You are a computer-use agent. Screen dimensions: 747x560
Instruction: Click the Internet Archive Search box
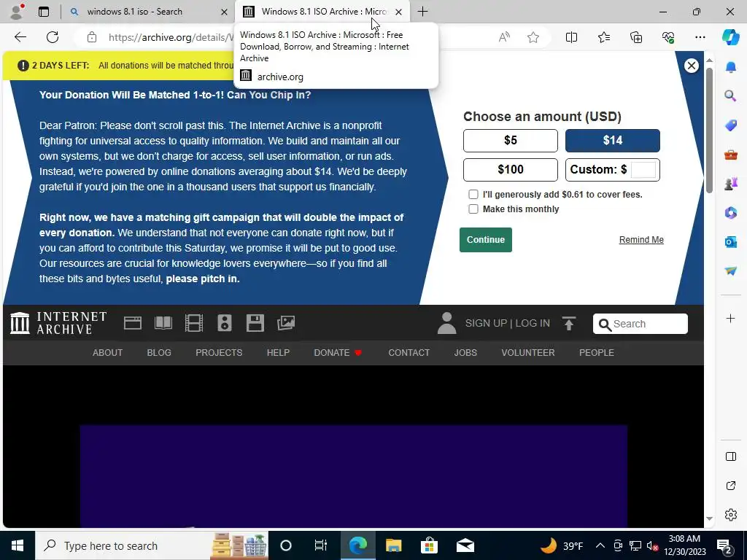click(640, 324)
